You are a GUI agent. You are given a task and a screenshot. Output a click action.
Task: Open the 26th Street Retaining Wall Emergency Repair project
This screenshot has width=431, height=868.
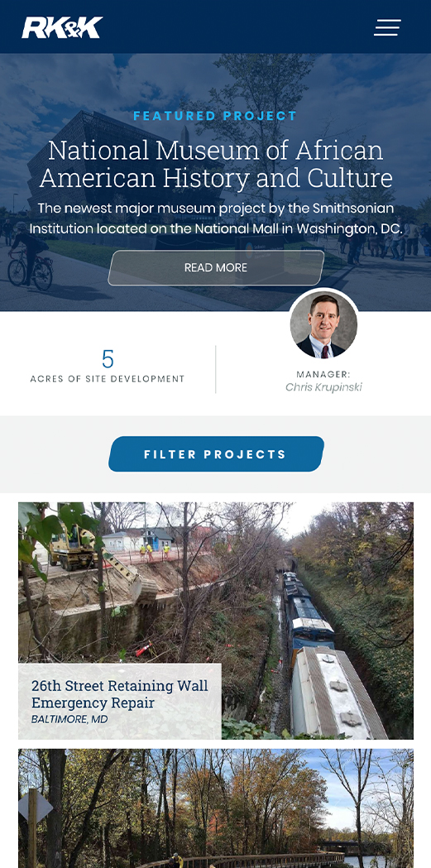119,694
